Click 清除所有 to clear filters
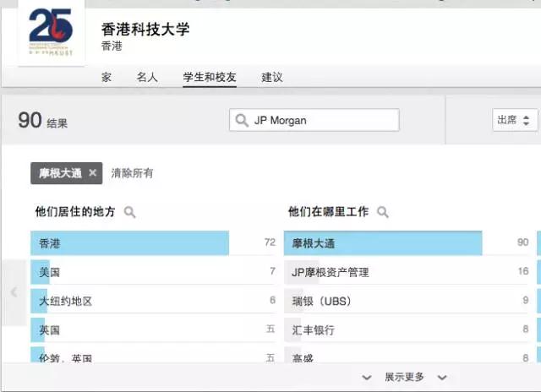The image size is (541, 392). click(x=132, y=173)
